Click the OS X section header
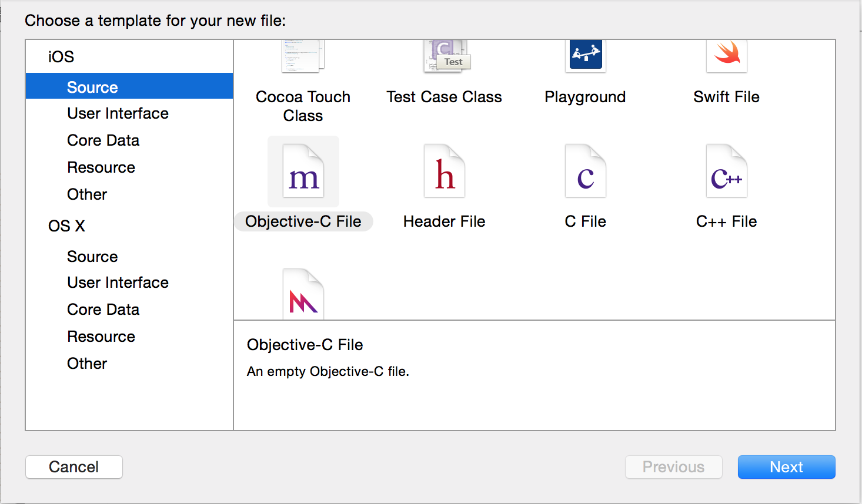 tap(66, 226)
